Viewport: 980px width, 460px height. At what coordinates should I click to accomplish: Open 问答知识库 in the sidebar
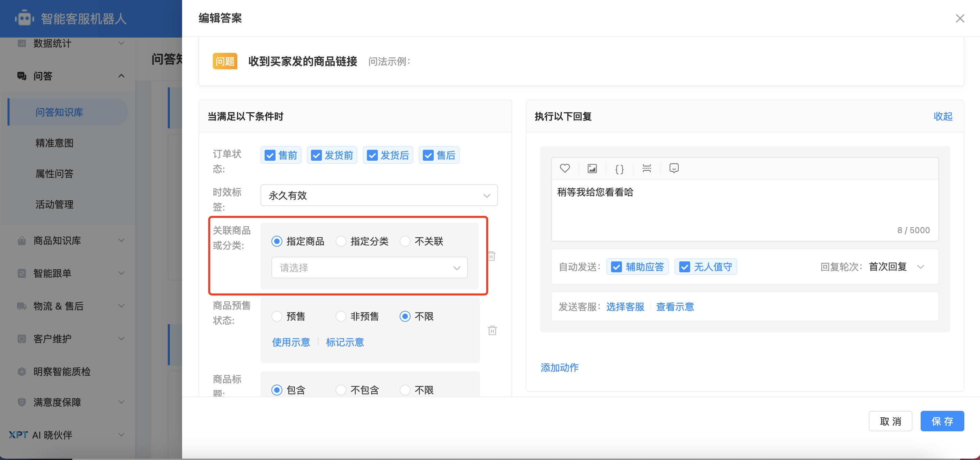[68, 112]
